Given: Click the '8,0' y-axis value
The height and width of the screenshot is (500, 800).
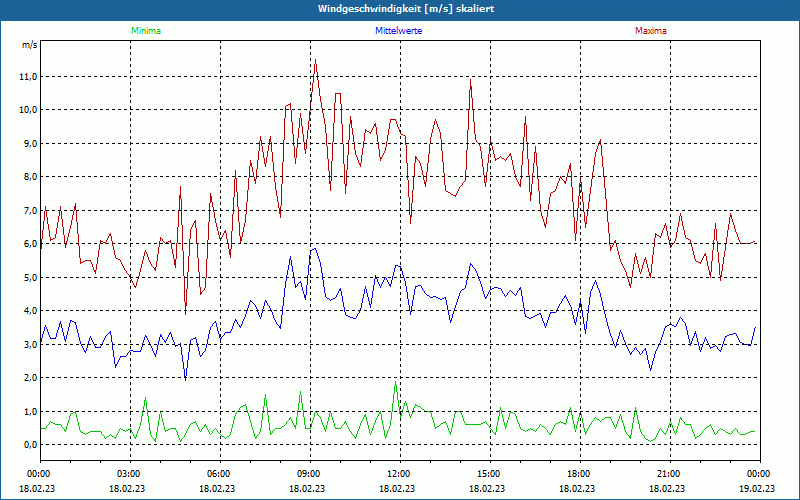Looking at the screenshot, I should [30, 177].
